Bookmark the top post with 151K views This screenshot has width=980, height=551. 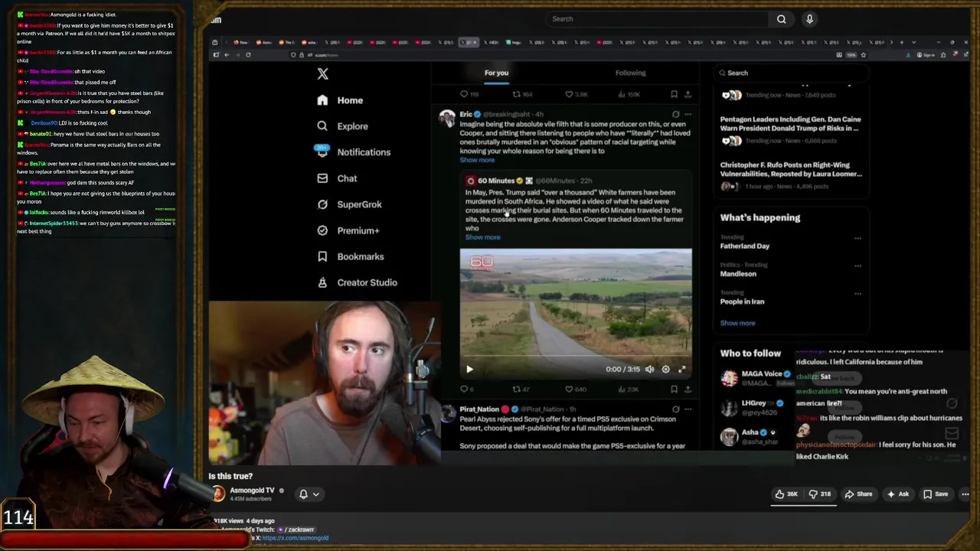pyautogui.click(x=674, y=94)
